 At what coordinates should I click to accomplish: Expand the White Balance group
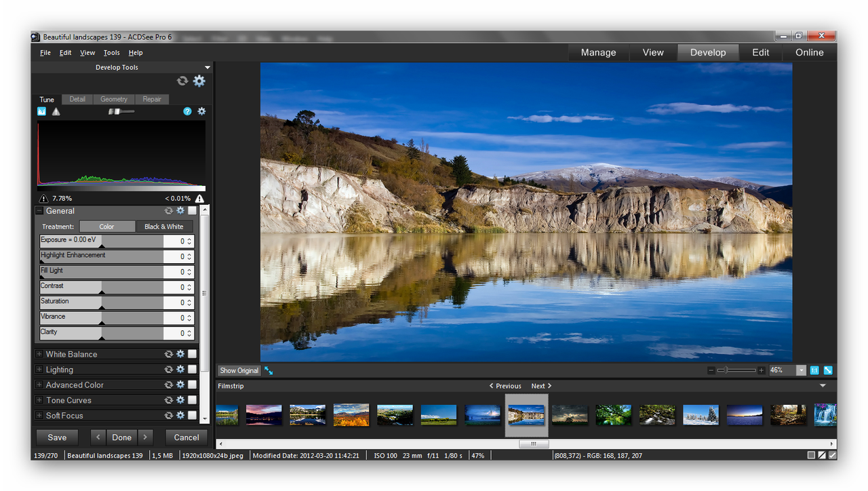39,354
